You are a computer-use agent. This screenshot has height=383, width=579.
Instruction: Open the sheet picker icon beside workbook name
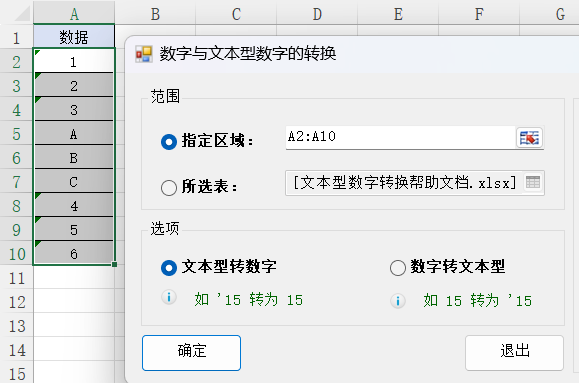pyautogui.click(x=532, y=182)
